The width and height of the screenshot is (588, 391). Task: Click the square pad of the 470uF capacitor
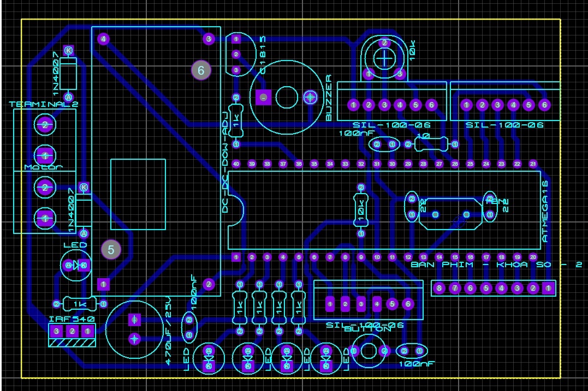click(x=134, y=320)
